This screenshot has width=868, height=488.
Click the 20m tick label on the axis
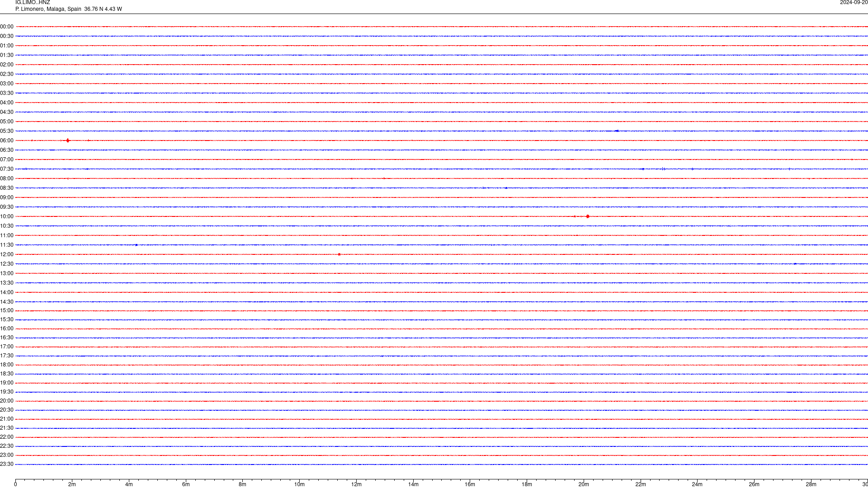click(584, 484)
